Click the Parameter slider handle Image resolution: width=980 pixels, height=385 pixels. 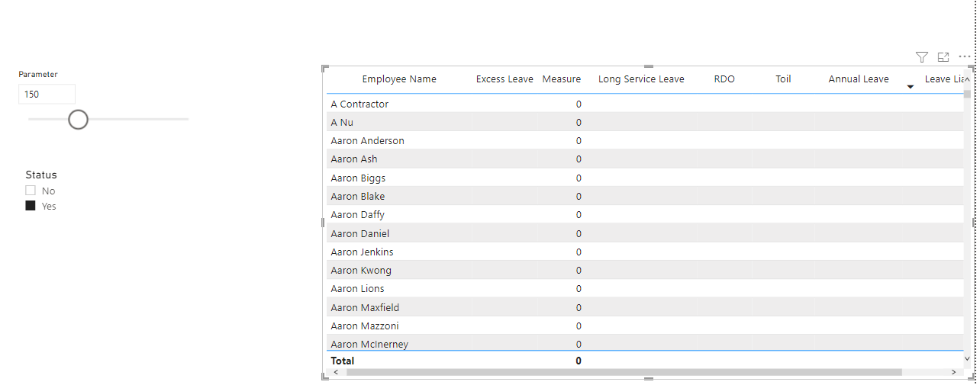[78, 119]
